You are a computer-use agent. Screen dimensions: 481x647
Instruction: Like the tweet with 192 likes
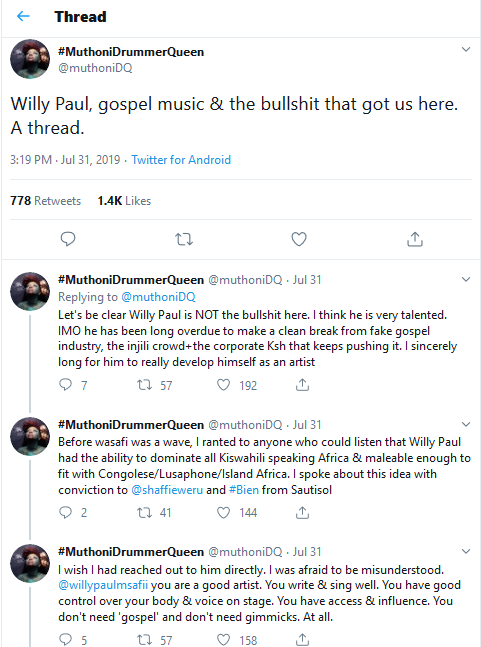(x=224, y=385)
